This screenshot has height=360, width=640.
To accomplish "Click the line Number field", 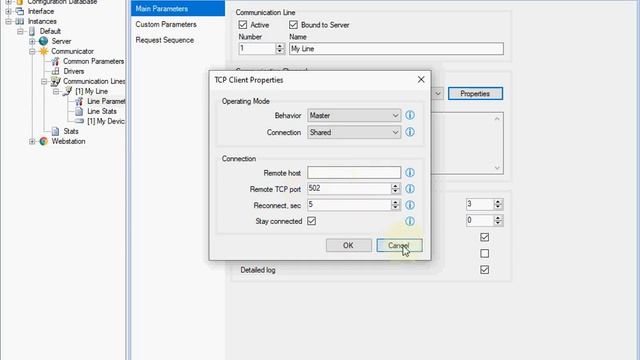I will pos(257,49).
